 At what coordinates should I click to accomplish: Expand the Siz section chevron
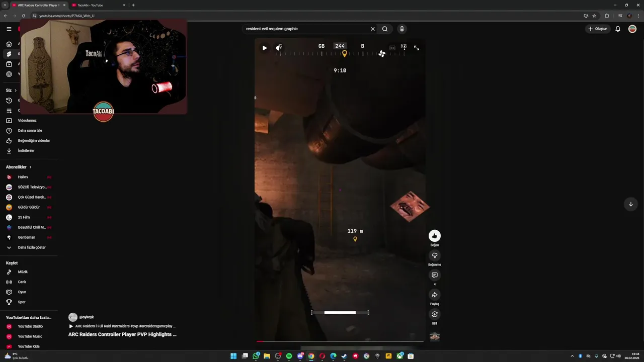click(x=16, y=90)
